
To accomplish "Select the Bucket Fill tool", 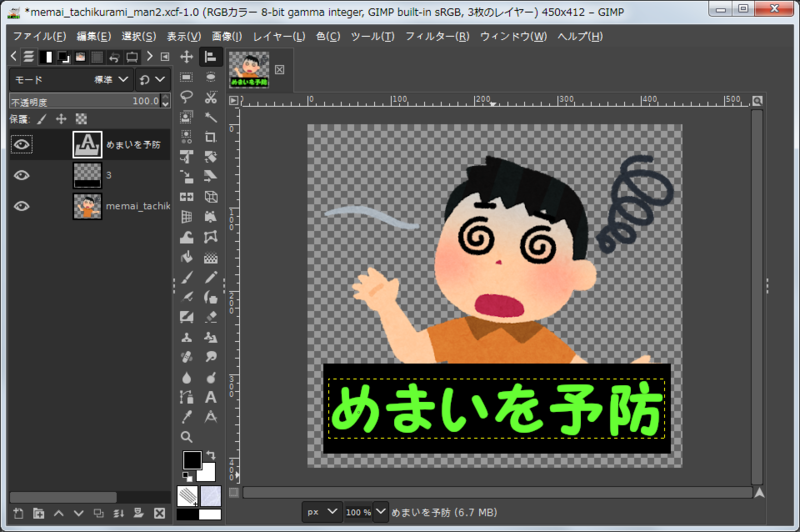I will pos(186,257).
